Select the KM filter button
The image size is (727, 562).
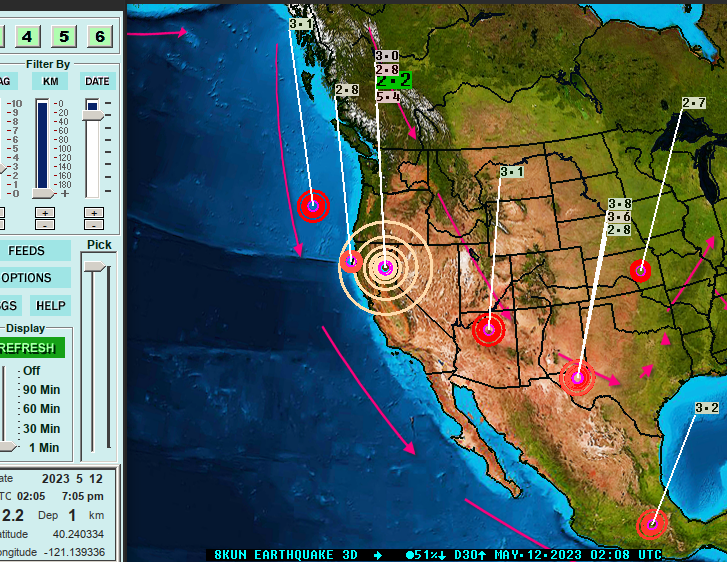(50, 82)
